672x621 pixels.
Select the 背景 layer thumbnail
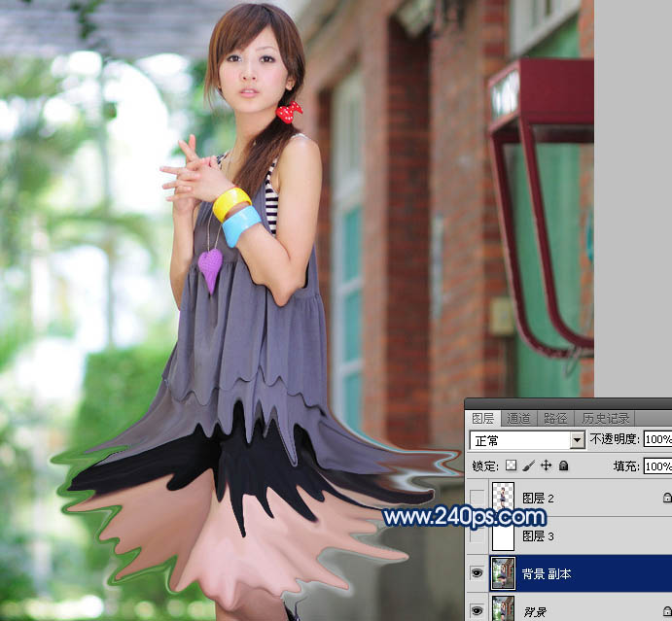[503, 609]
